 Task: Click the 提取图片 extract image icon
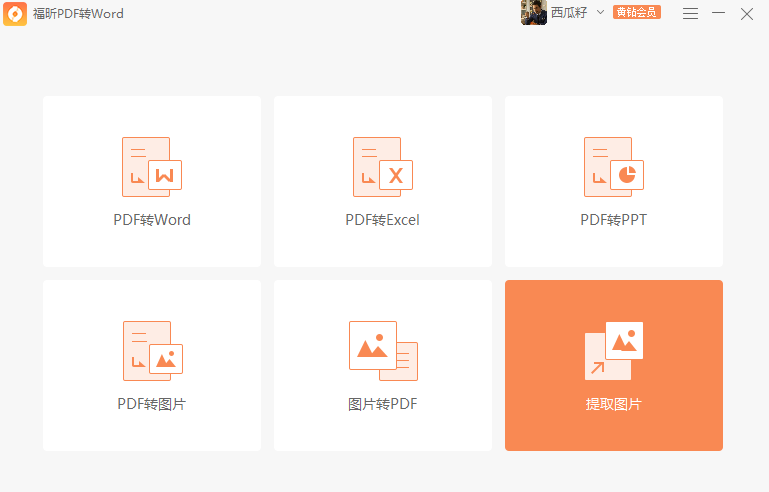pos(613,350)
